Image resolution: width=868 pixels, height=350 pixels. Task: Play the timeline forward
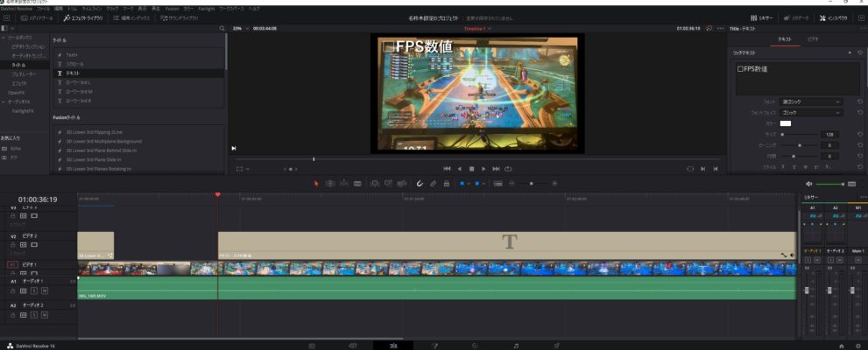[x=483, y=169]
